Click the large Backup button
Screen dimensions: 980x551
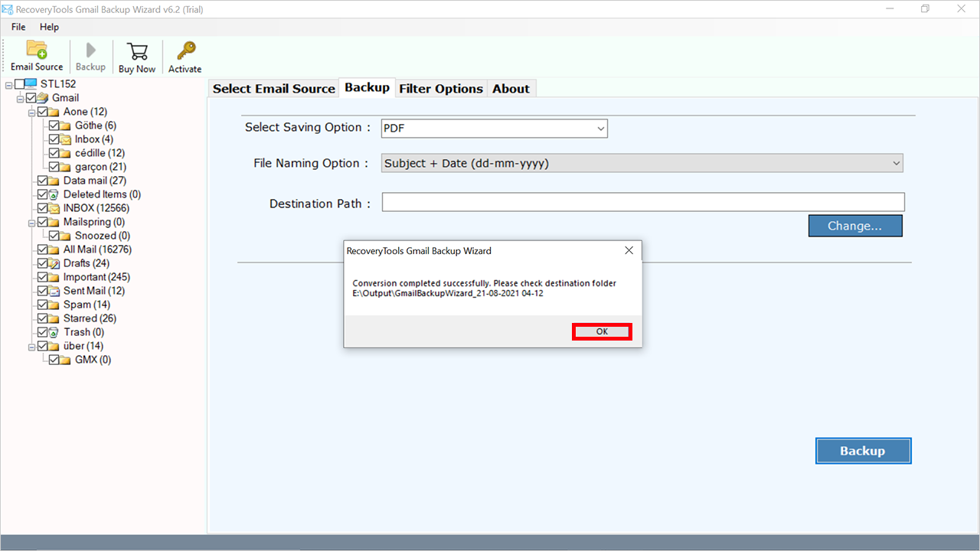[x=863, y=451]
